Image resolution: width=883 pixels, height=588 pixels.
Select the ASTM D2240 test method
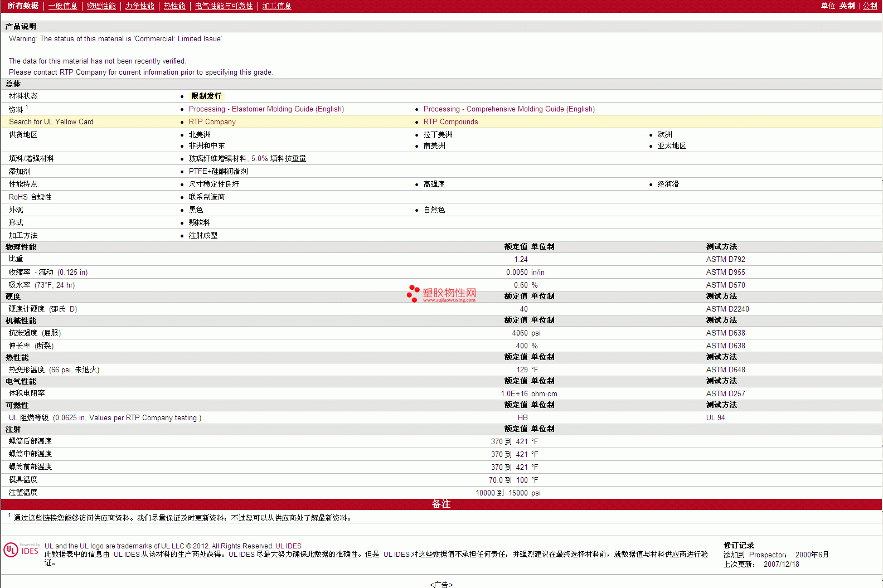[x=727, y=309]
